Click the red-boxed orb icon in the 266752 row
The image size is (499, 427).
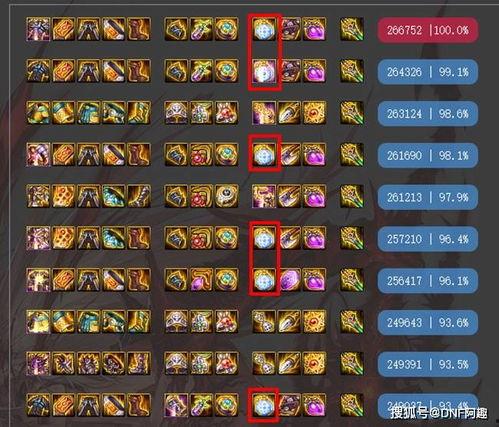point(264,29)
